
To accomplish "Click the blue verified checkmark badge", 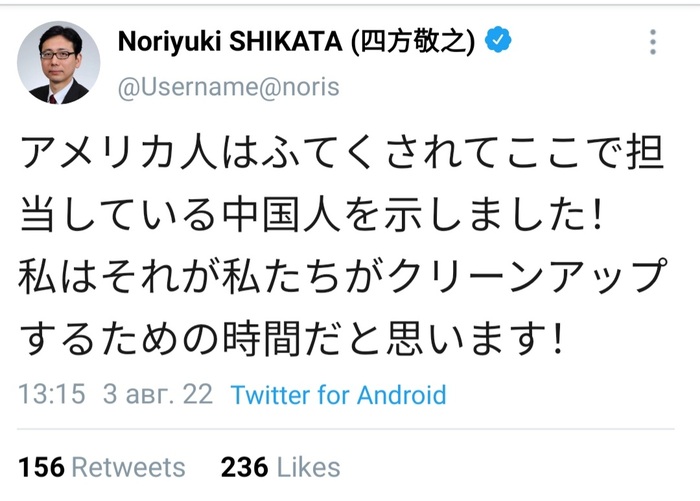I will pyautogui.click(x=499, y=40).
